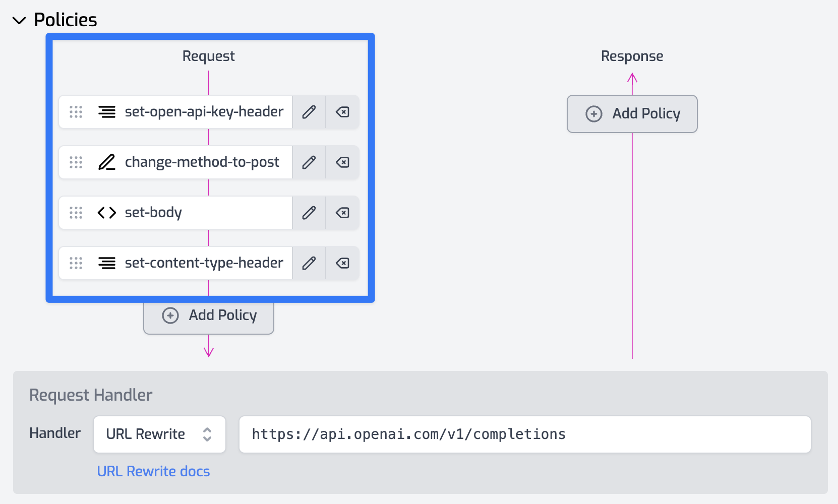Add Policy to the Response pipeline
838x504 pixels.
click(632, 114)
